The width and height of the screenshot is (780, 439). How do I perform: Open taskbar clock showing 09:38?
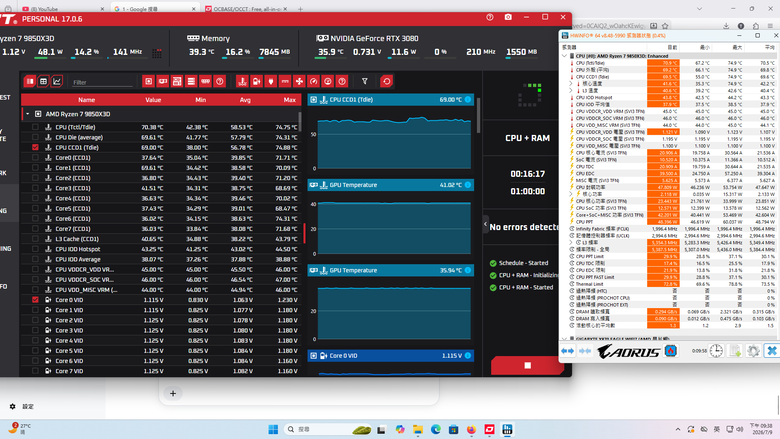coord(761,429)
